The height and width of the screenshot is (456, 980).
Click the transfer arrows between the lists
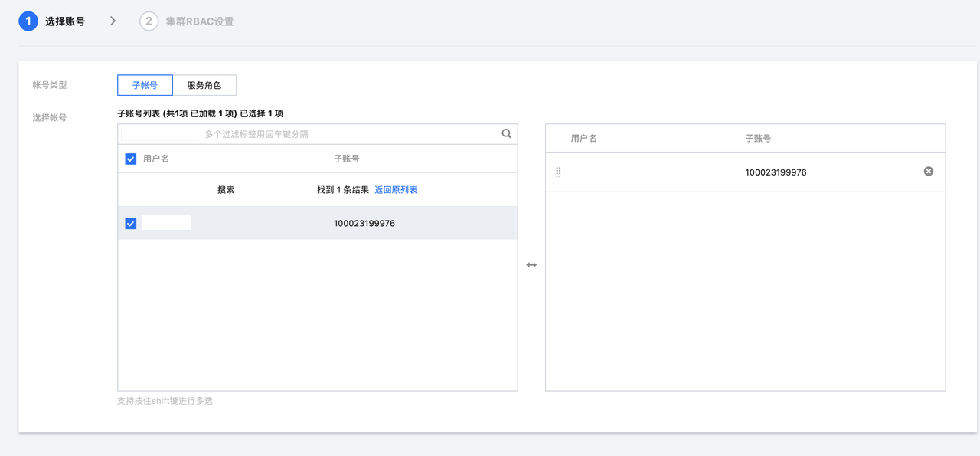(531, 265)
